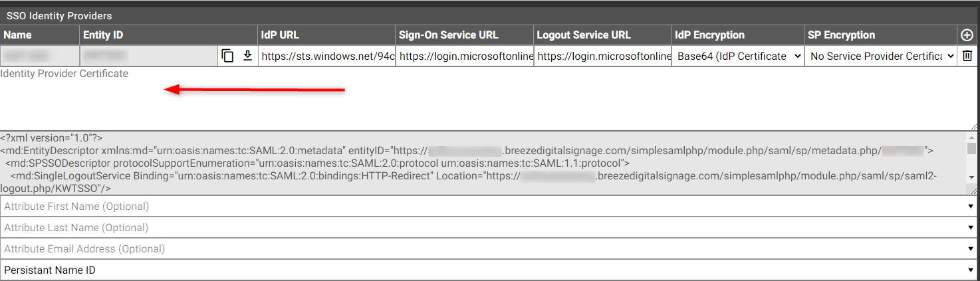Viewport: 980px width, 281px height.
Task: Click the Sign-On Service URL field
Action: click(465, 56)
